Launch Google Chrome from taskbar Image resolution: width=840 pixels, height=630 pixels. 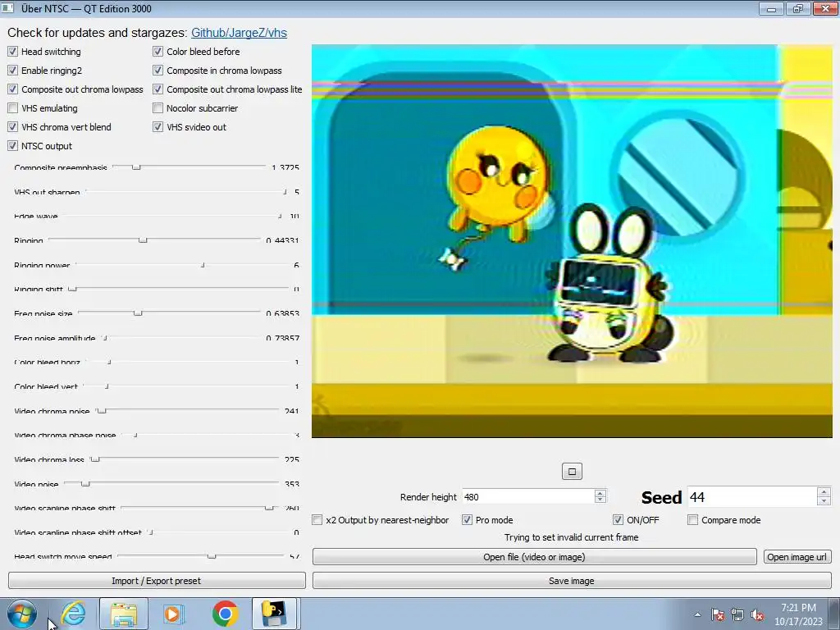(x=225, y=614)
